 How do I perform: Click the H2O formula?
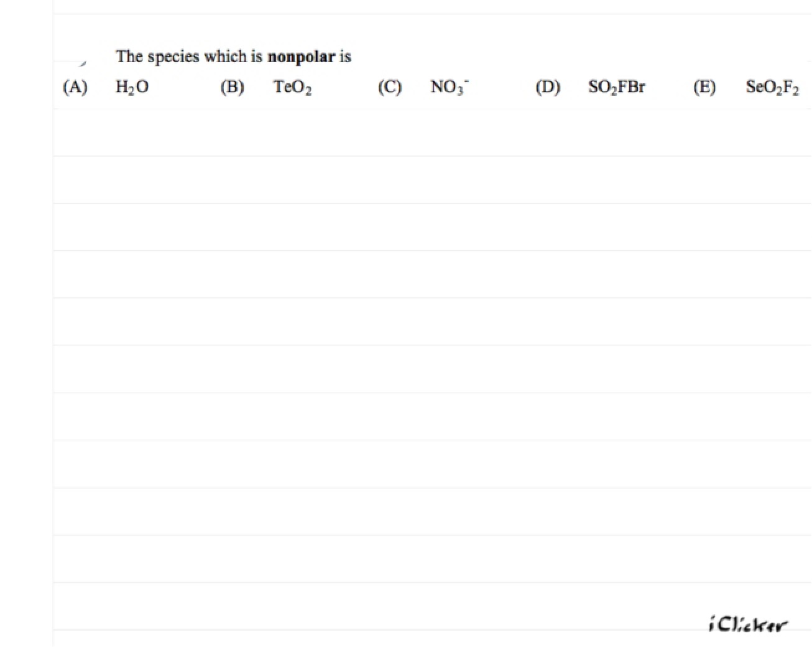point(132,87)
